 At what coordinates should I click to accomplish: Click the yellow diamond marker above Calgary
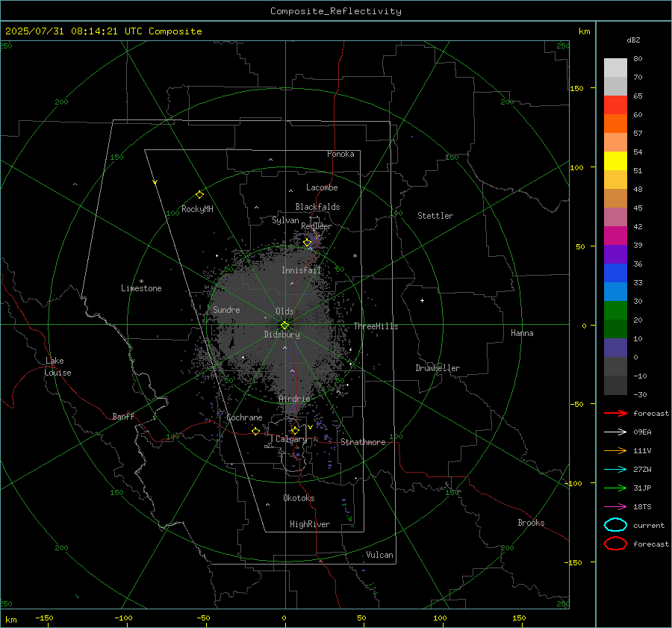295,430
